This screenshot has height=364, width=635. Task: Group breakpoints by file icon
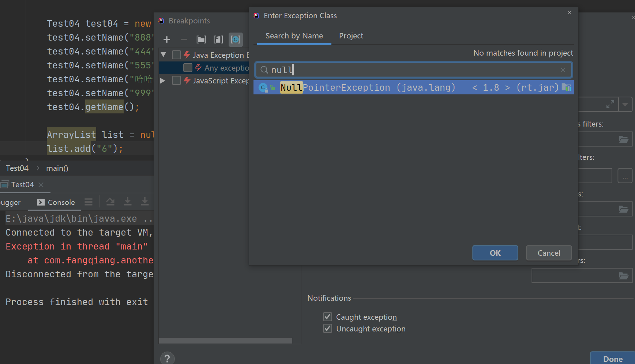coord(218,40)
